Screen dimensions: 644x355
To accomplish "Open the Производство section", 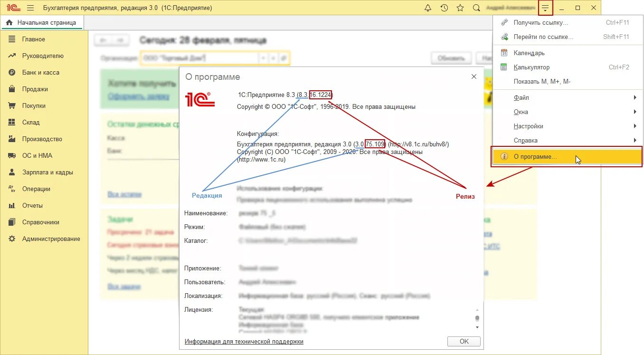I will [42, 139].
